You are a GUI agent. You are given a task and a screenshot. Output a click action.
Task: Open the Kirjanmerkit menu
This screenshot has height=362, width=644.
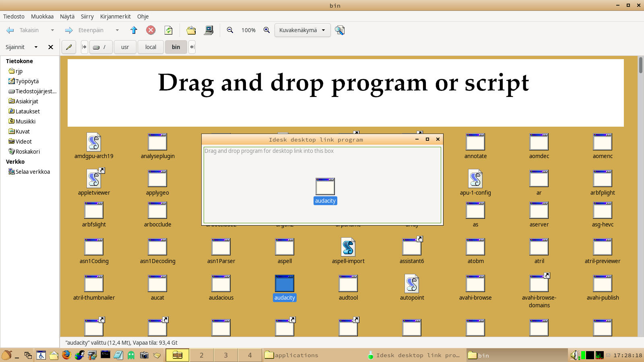click(x=115, y=16)
